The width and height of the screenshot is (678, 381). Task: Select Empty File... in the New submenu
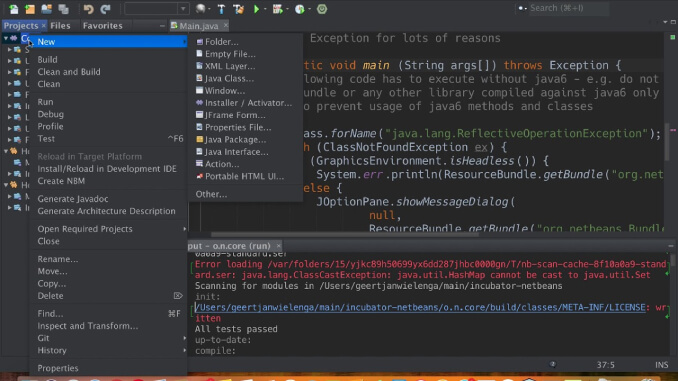(x=245, y=54)
